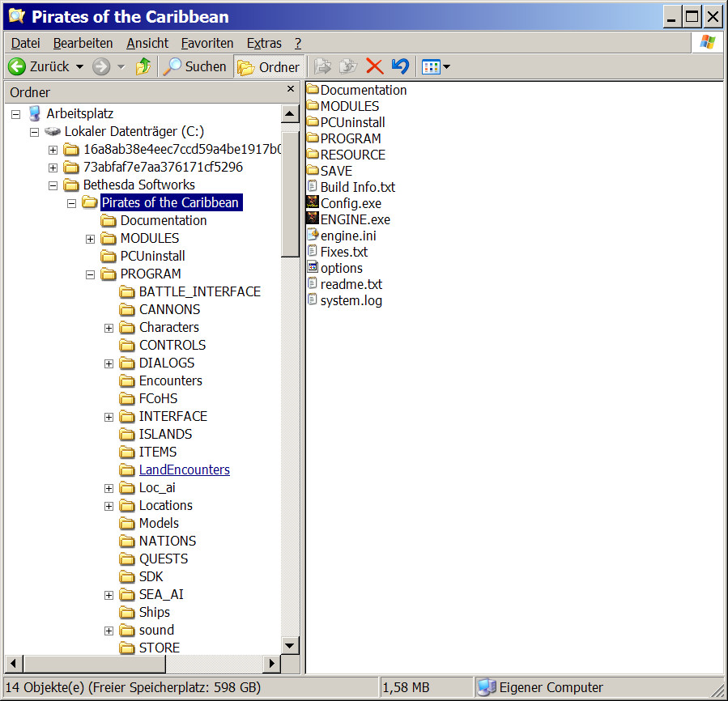The height and width of the screenshot is (701, 728).
Task: Select the PCUninstall folder icon in file list
Action: 313,121
